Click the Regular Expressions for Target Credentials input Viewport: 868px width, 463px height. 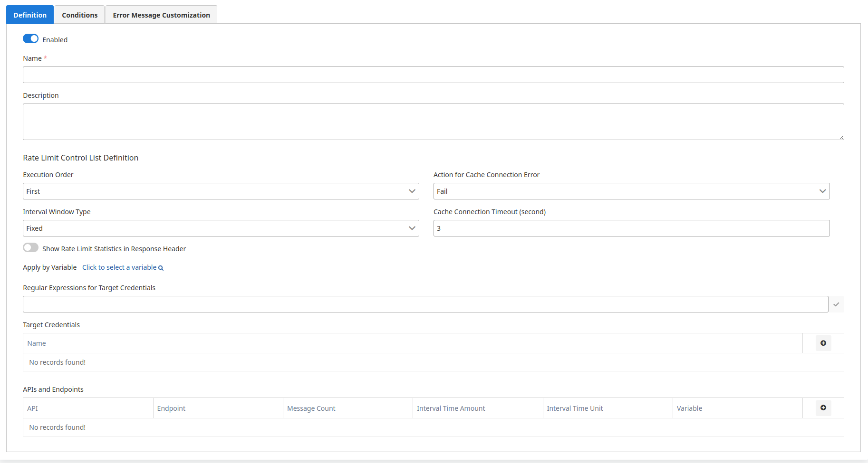(425, 304)
